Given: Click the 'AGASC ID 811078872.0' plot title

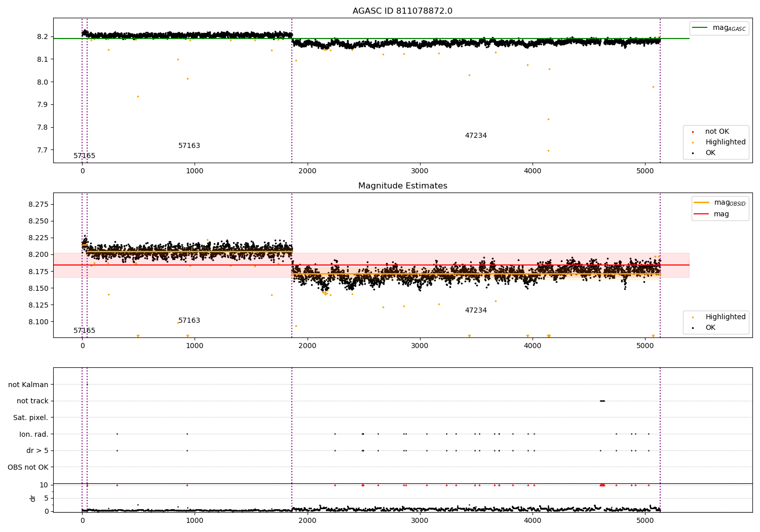Looking at the screenshot, I should [403, 11].
